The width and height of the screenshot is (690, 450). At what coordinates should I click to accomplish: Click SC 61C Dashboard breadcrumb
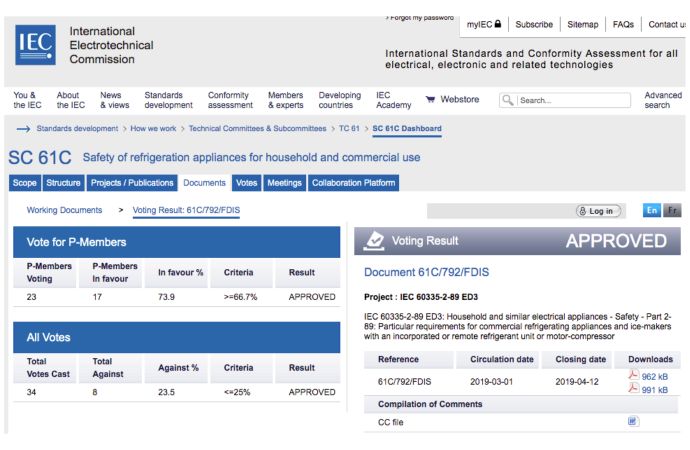(x=407, y=128)
